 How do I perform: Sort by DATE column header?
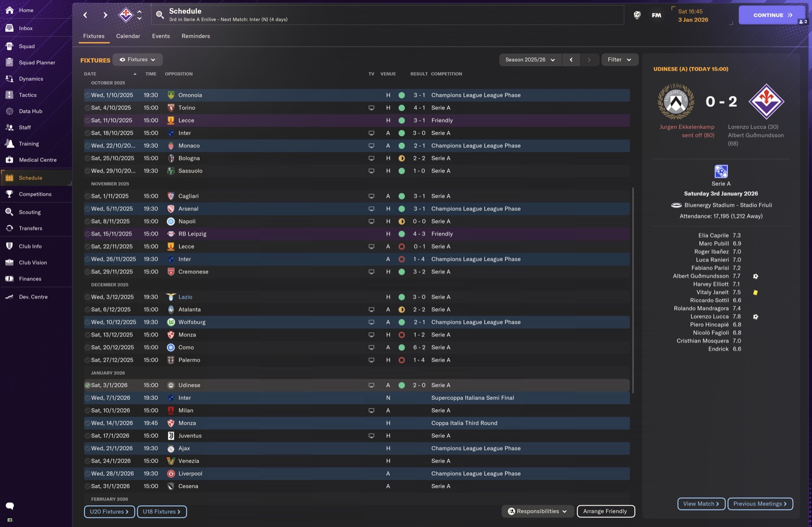(x=90, y=74)
